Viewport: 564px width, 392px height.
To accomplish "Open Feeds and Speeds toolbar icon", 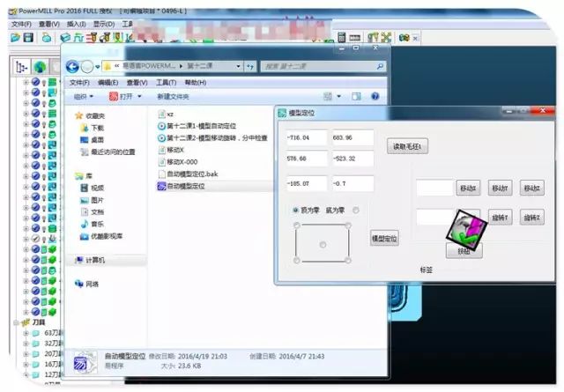I will [78, 37].
